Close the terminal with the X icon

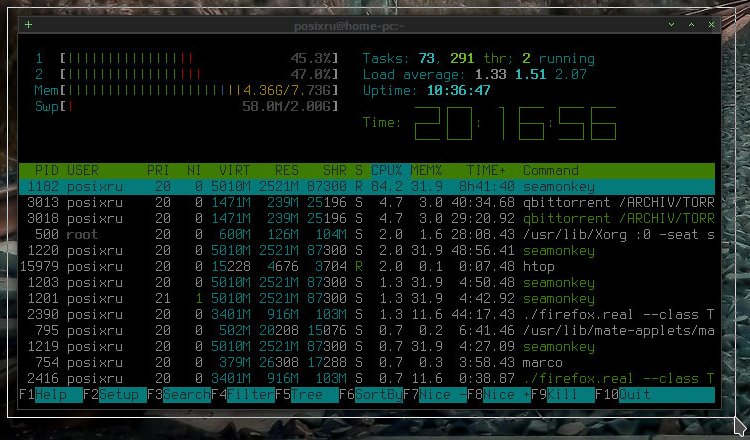coord(712,24)
